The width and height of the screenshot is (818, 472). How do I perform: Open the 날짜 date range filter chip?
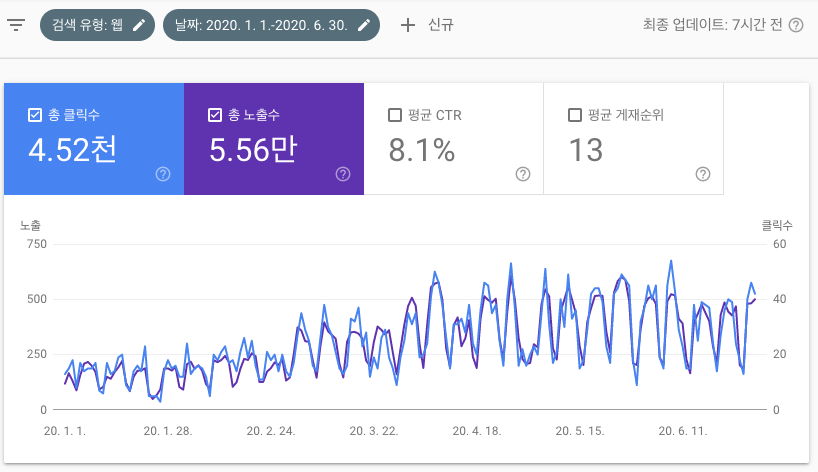pyautogui.click(x=260, y=25)
